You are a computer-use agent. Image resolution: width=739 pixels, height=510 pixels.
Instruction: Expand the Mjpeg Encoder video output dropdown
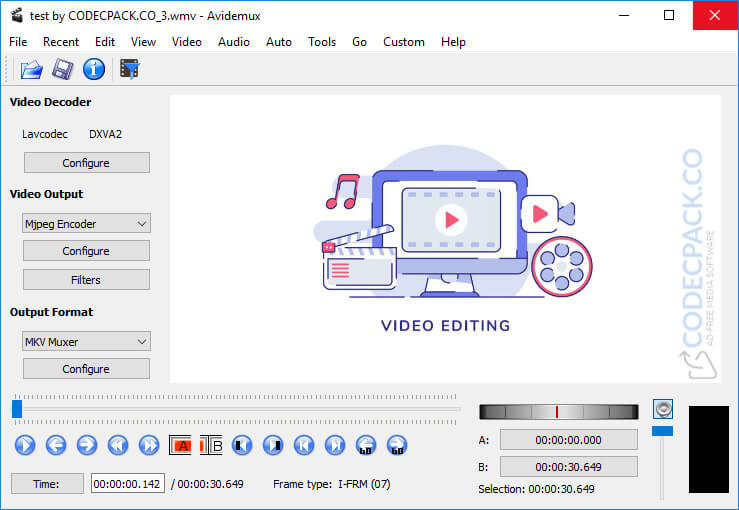[x=86, y=223]
